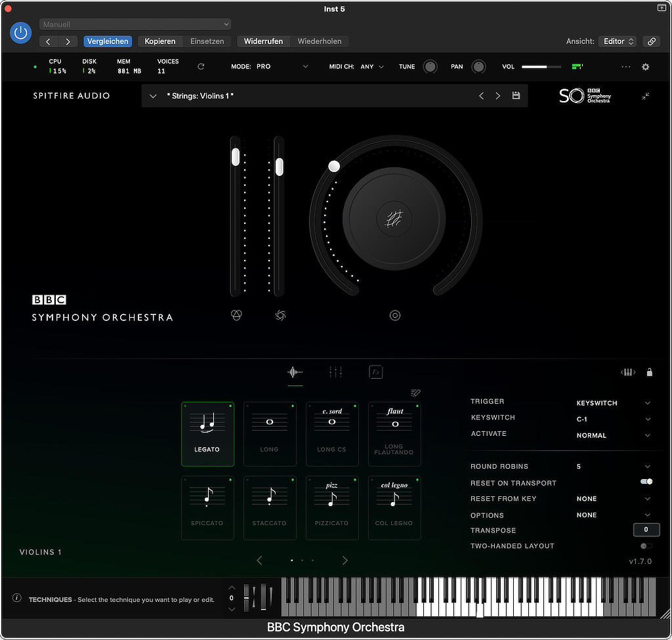Refresh the plugin with reload icon
672x640 pixels.
201,66
